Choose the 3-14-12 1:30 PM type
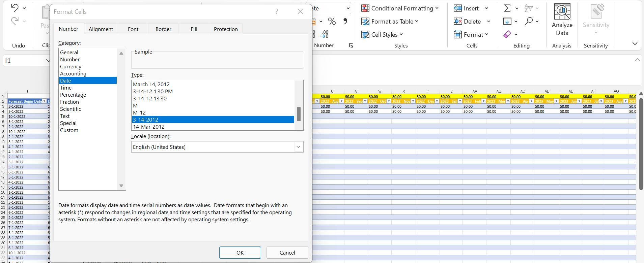The image size is (644, 263). pos(213,92)
